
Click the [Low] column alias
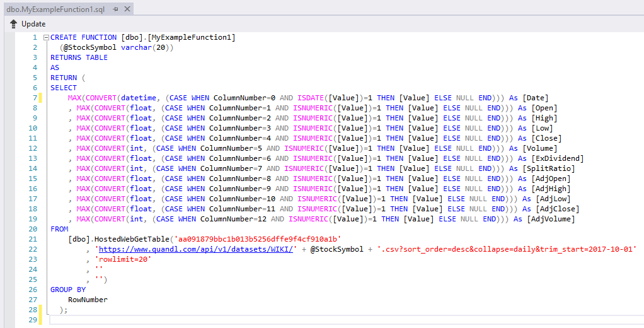(x=542, y=128)
